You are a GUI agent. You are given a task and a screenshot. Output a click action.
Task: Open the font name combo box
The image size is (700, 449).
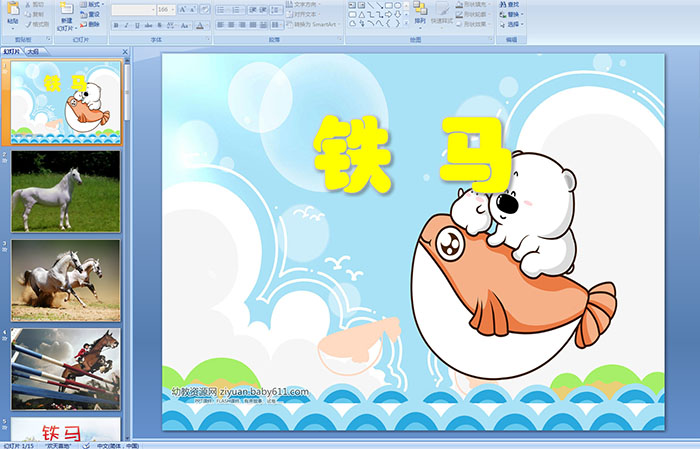pos(133,9)
